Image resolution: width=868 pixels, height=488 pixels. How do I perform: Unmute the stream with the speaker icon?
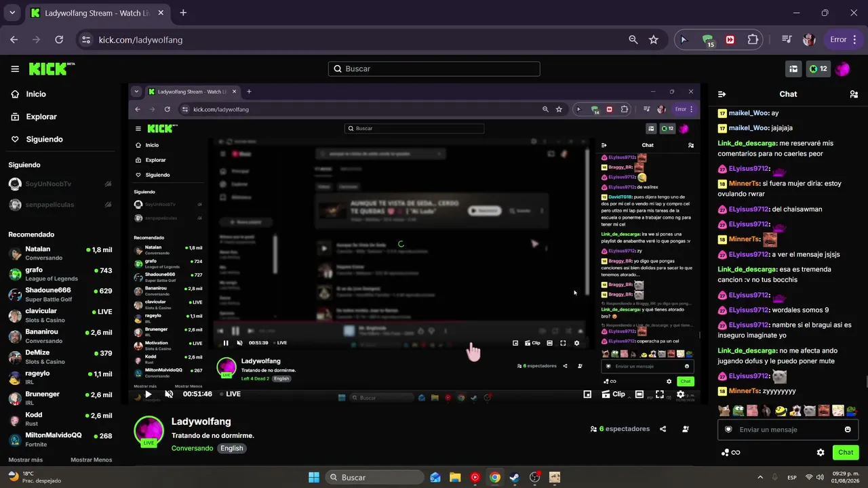pos(169,394)
